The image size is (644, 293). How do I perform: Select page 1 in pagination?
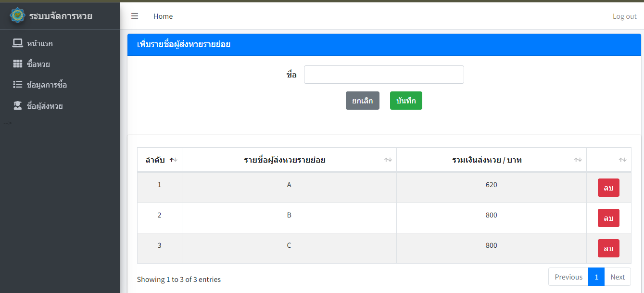(596, 277)
